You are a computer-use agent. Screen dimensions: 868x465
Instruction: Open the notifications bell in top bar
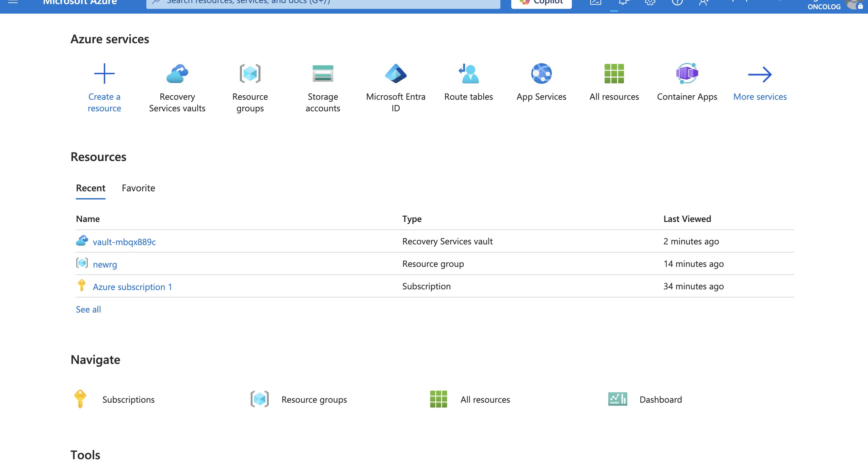click(x=623, y=2)
